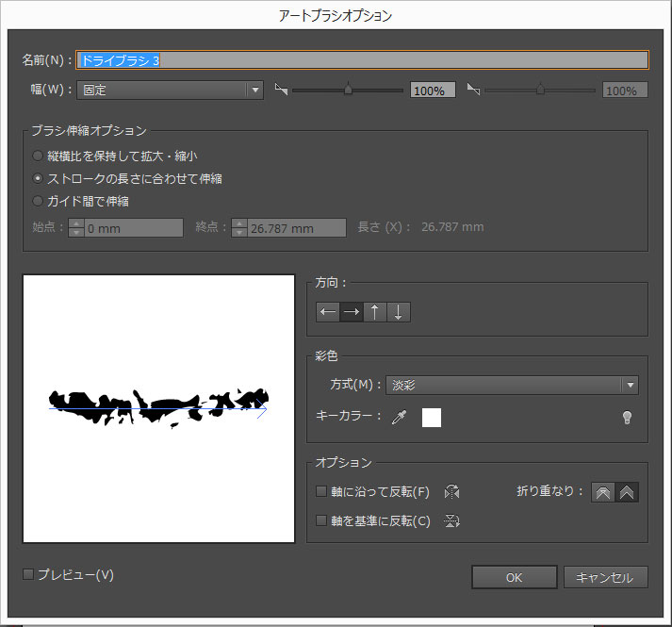This screenshot has height=627, width=672.
Task: Set brush direction to down arrow
Action: coord(399,312)
